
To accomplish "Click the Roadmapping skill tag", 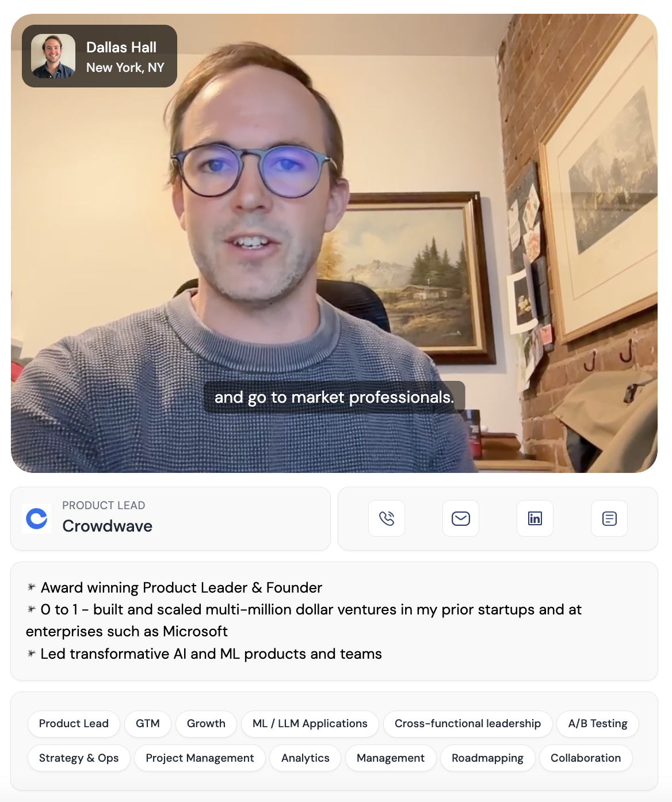I will pos(487,758).
